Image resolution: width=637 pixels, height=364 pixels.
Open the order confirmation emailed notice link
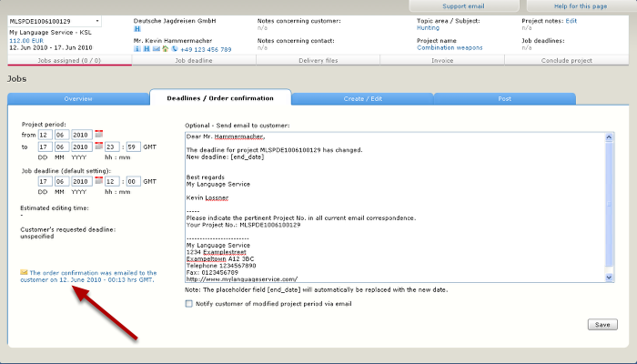(88, 277)
